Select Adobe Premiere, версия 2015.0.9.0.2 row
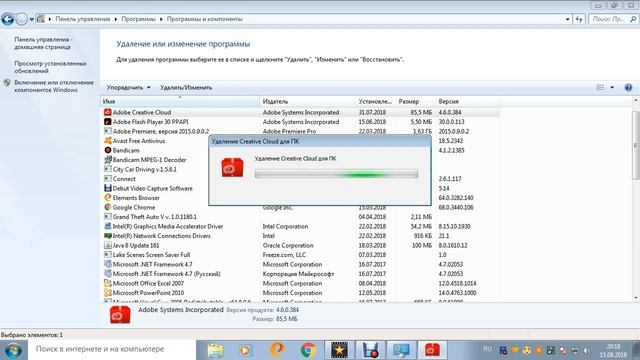 pos(300,131)
